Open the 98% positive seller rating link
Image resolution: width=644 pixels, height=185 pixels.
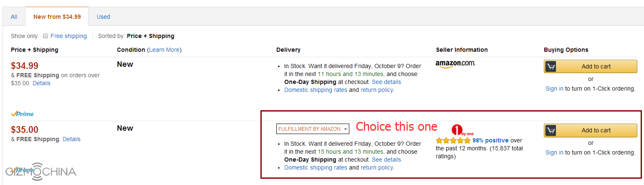(x=490, y=140)
